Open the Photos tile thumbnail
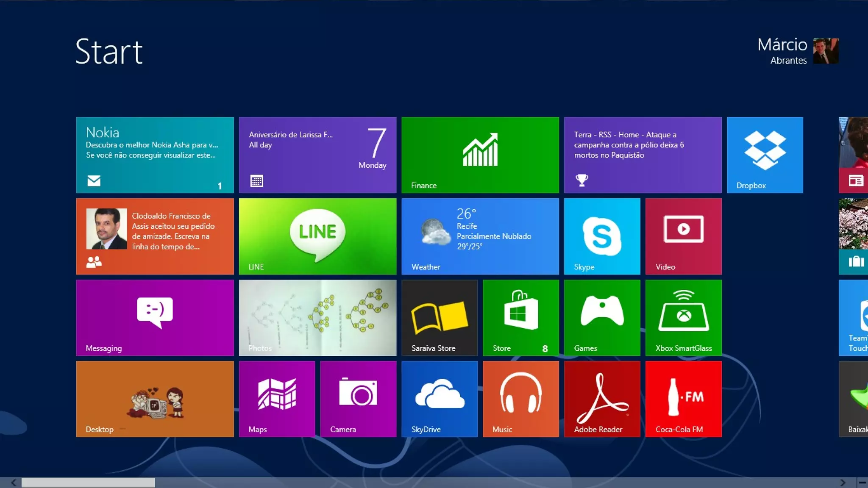 [x=317, y=317]
